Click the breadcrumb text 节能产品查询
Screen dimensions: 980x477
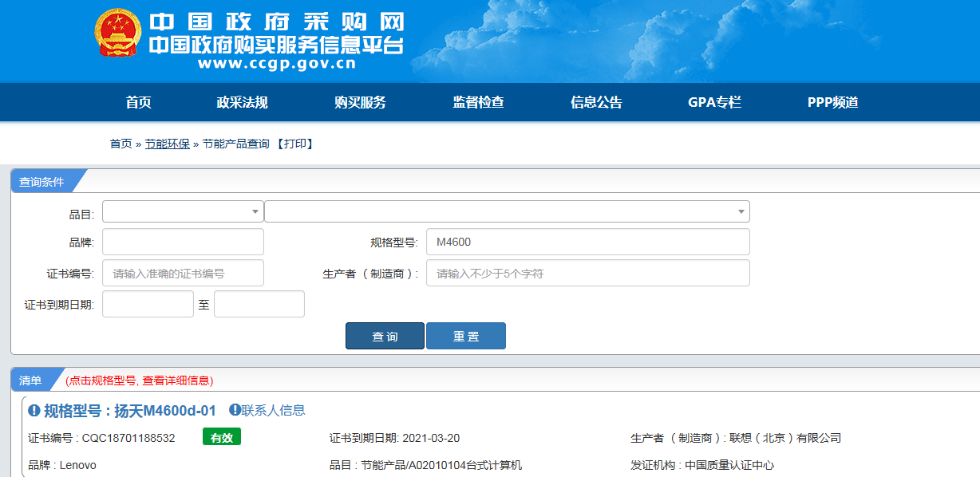(235, 144)
